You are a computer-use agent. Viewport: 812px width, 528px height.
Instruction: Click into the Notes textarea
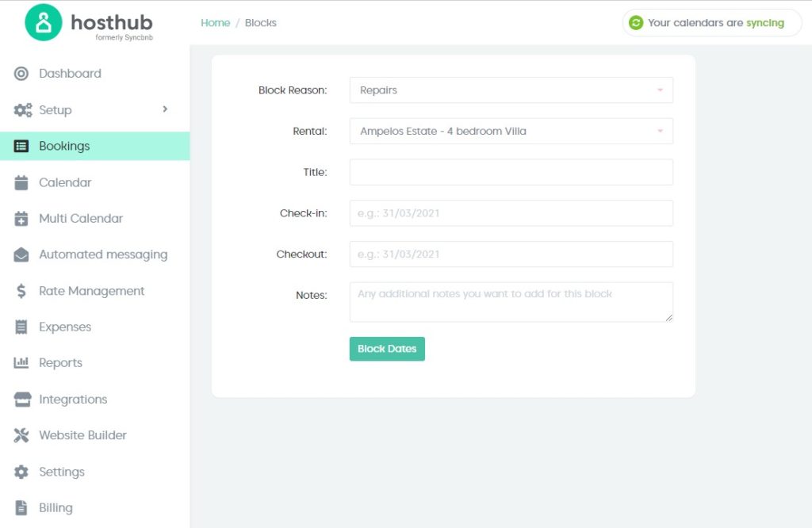(511, 302)
